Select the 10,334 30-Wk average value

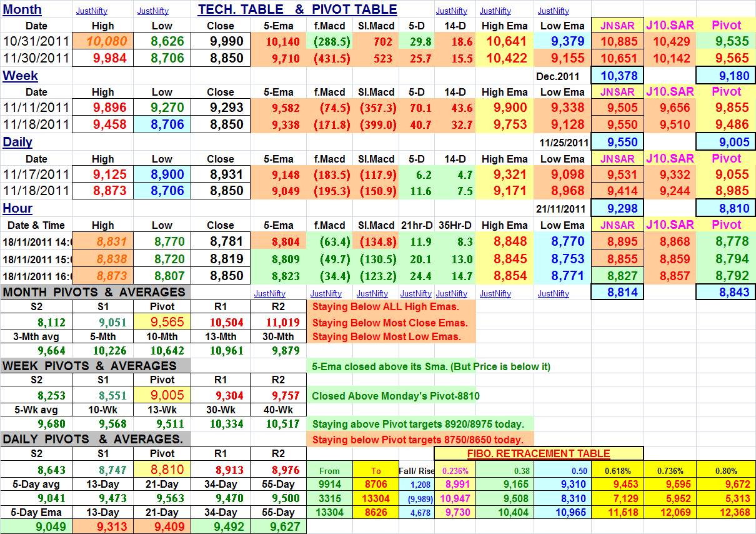click(221, 424)
